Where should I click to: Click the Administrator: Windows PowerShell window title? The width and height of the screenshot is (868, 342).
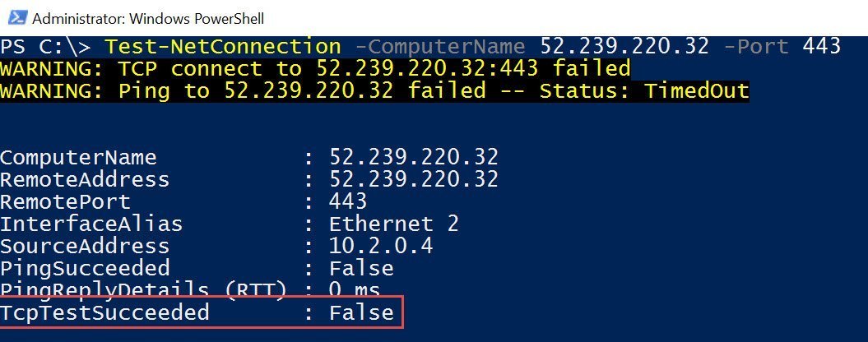pos(148,18)
